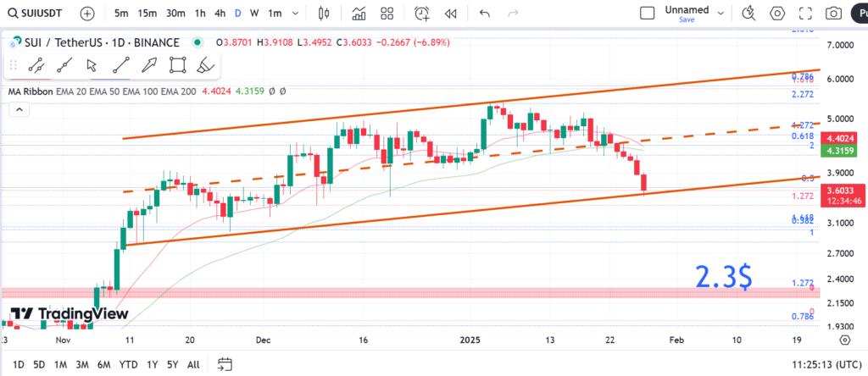Open the indicator templates grid

pos(387,14)
